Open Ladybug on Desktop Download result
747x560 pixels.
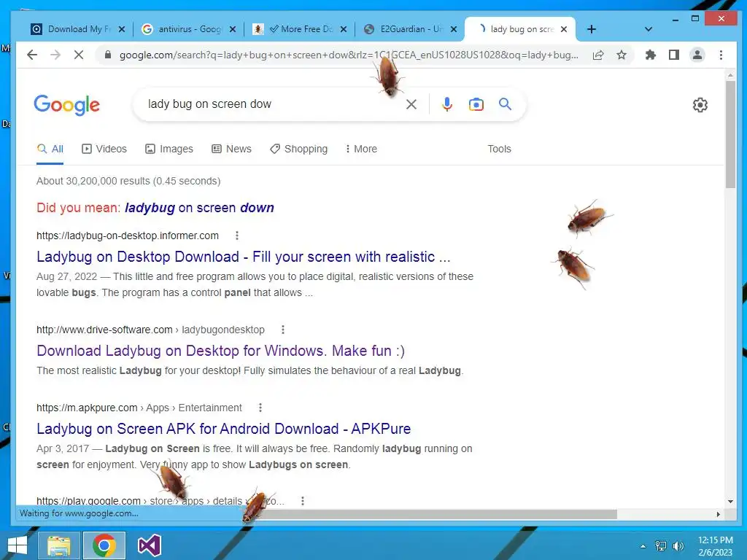click(x=244, y=257)
